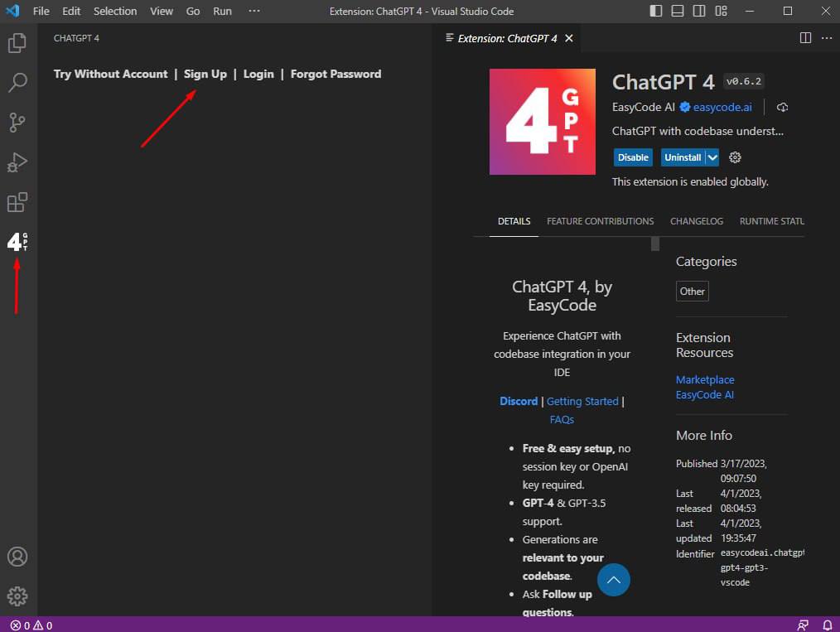The image size is (840, 632).
Task: Open the Go menu
Action: (193, 12)
